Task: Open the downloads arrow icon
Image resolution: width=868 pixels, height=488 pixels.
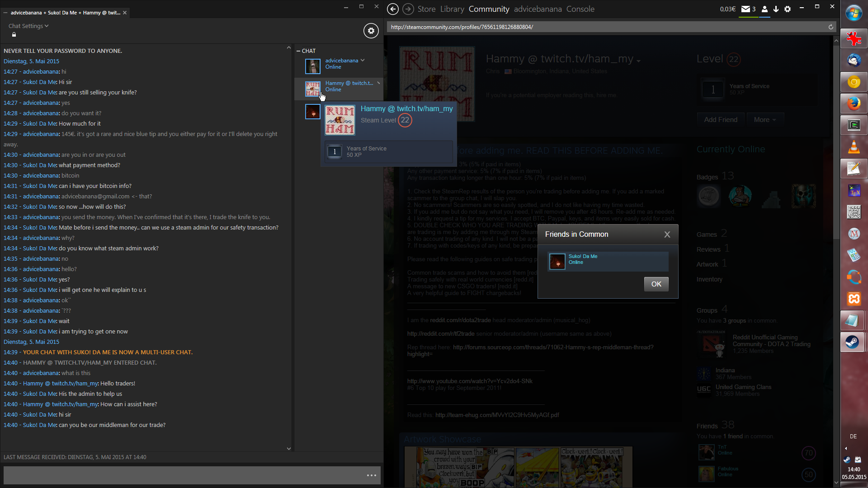Action: [x=776, y=9]
